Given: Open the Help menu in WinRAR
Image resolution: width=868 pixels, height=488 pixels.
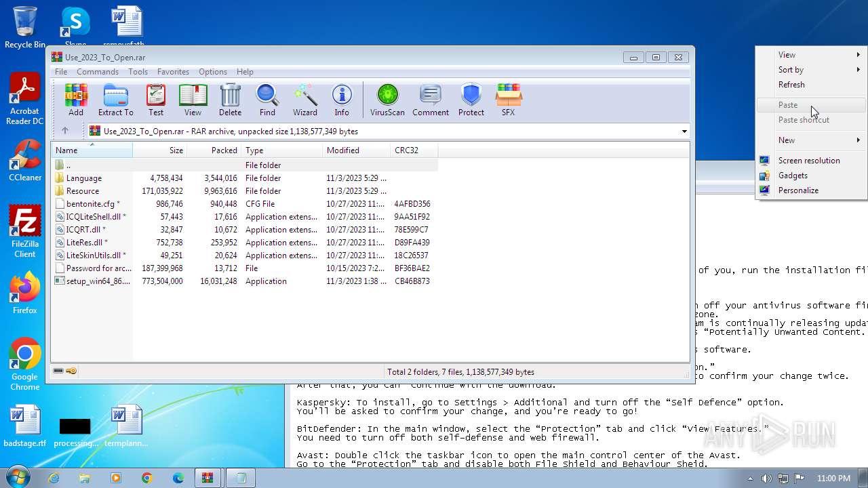Looking at the screenshot, I should coord(245,72).
